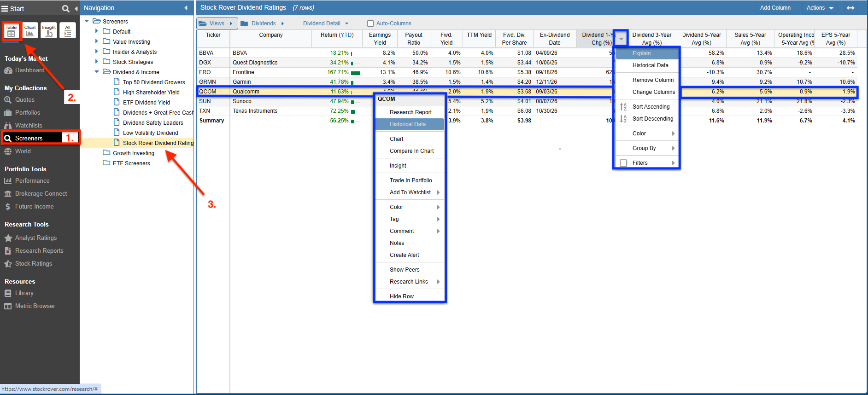This screenshot has width=868, height=395.
Task: Open High Shareholder Yield screener
Action: [151, 93]
